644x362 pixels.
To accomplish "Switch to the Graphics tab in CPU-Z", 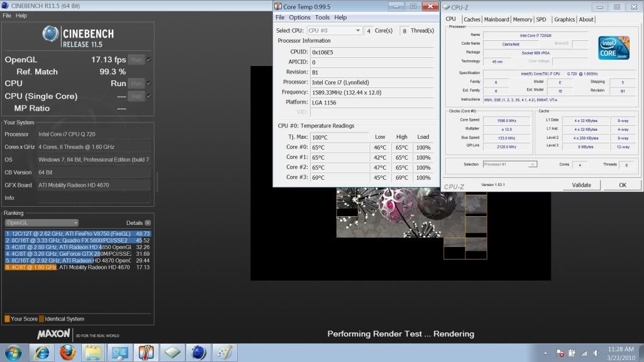I will point(564,19).
